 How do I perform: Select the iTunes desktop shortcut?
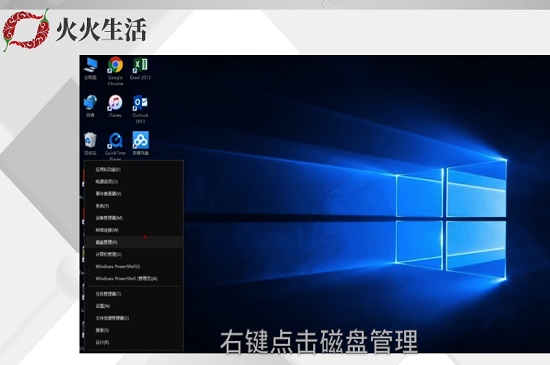[115, 106]
